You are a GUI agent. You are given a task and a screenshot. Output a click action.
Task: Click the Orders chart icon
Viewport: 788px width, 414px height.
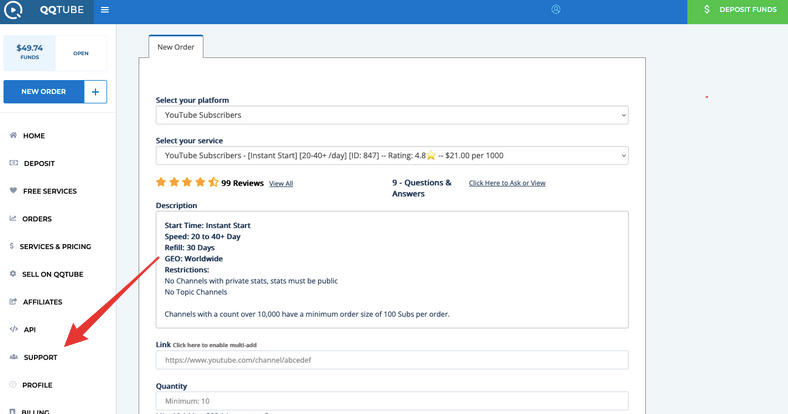pyautogui.click(x=13, y=218)
